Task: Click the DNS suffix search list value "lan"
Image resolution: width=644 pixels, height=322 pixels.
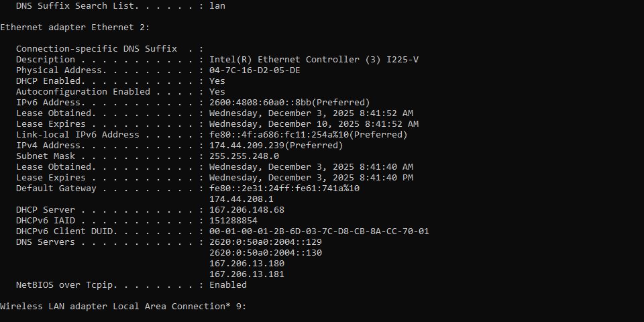Action: [217, 6]
